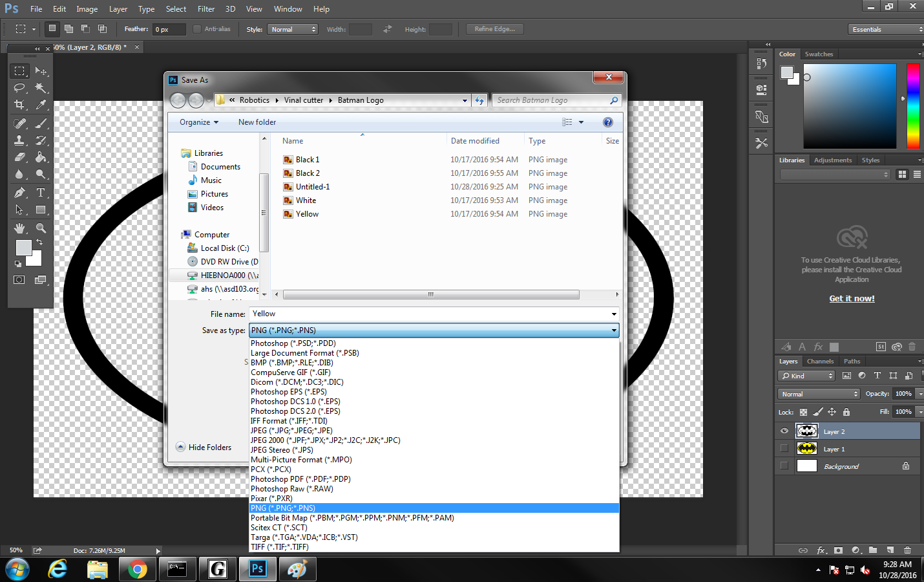Select the Pen tool
The width and height of the screenshot is (924, 582).
[20, 193]
